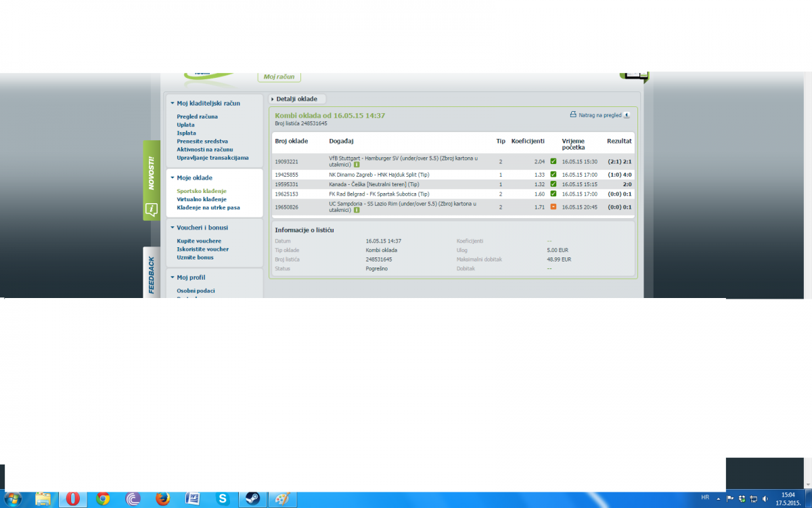The height and width of the screenshot is (508, 812).
Task: Open Skype from the taskbar
Action: point(222,499)
